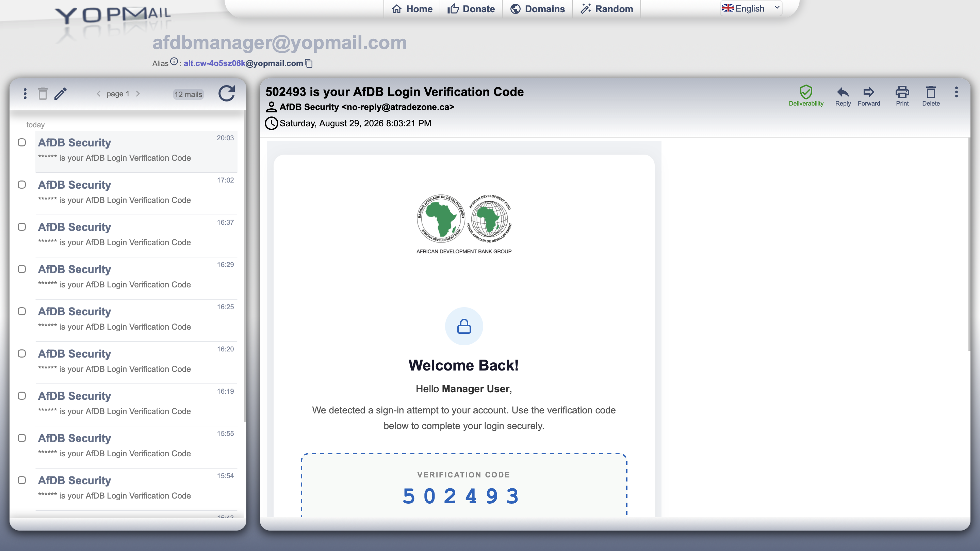The width and height of the screenshot is (980, 551).
Task: Open the 15:54 AfDB Security mail
Action: pos(136,489)
